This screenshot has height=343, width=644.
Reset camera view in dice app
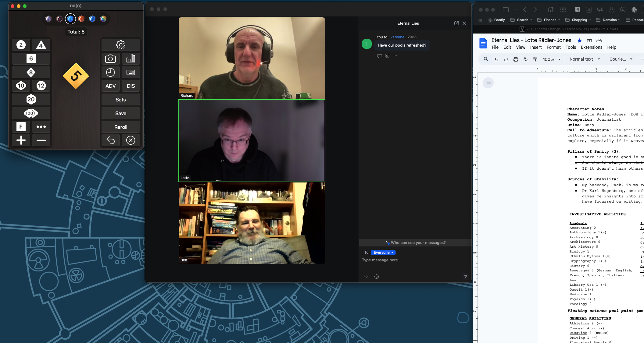coord(110,58)
